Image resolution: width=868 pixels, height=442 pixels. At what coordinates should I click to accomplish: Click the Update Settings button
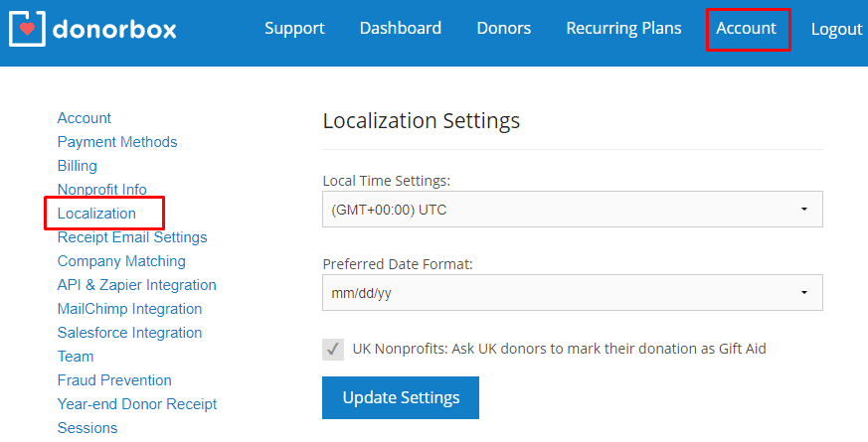coord(401,397)
